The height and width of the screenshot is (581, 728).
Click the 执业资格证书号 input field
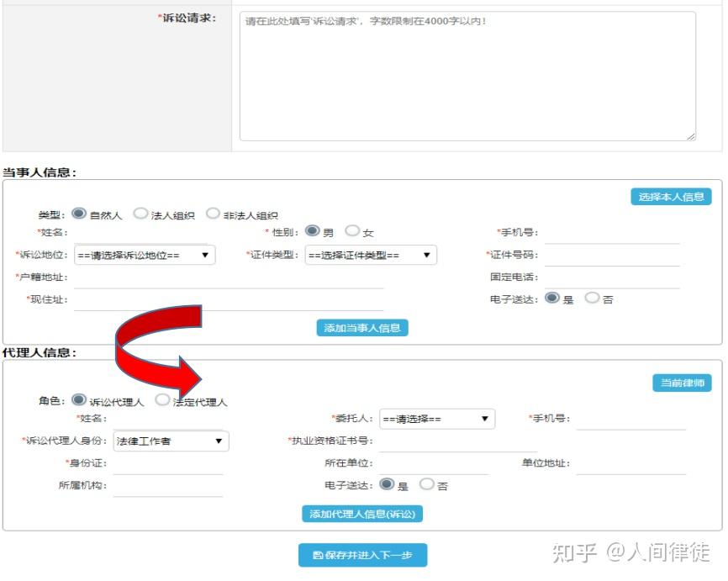point(458,442)
